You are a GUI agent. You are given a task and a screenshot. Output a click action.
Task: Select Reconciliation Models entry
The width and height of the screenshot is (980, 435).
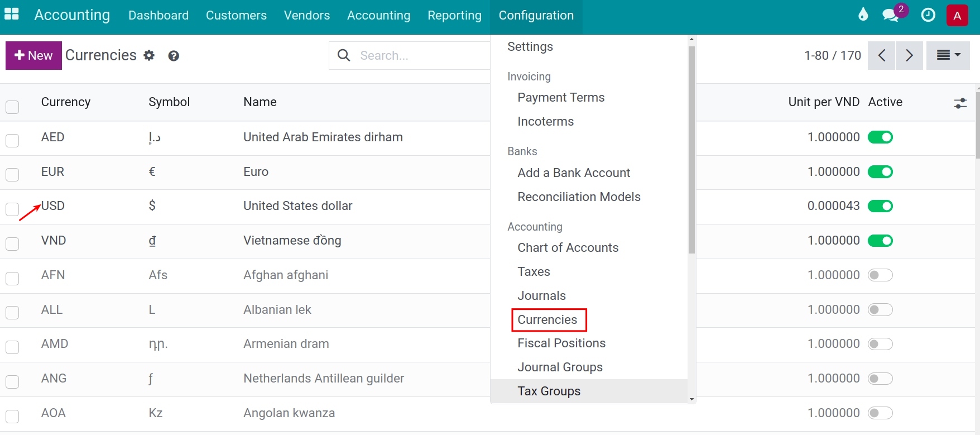(x=579, y=197)
